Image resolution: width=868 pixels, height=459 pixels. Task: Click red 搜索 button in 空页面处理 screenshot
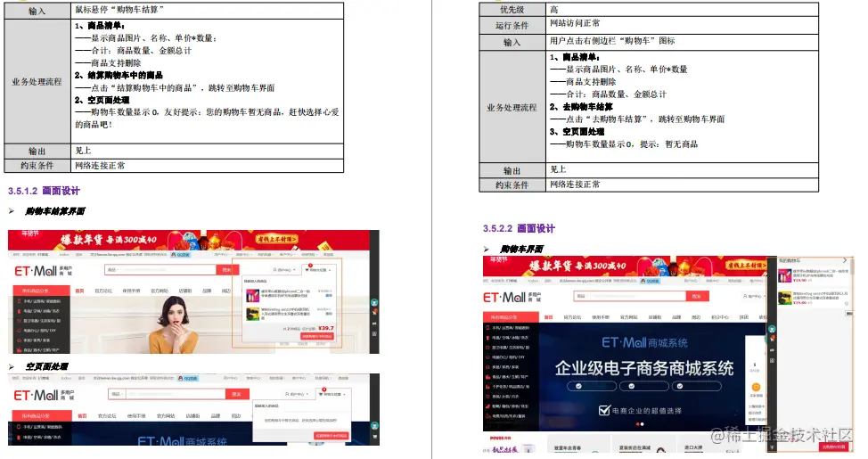pyautogui.click(x=237, y=394)
